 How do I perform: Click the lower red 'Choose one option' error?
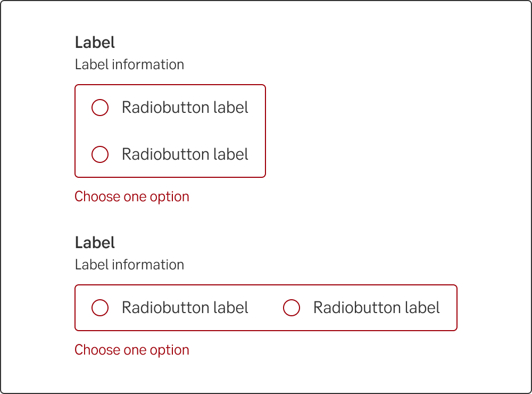(x=132, y=350)
